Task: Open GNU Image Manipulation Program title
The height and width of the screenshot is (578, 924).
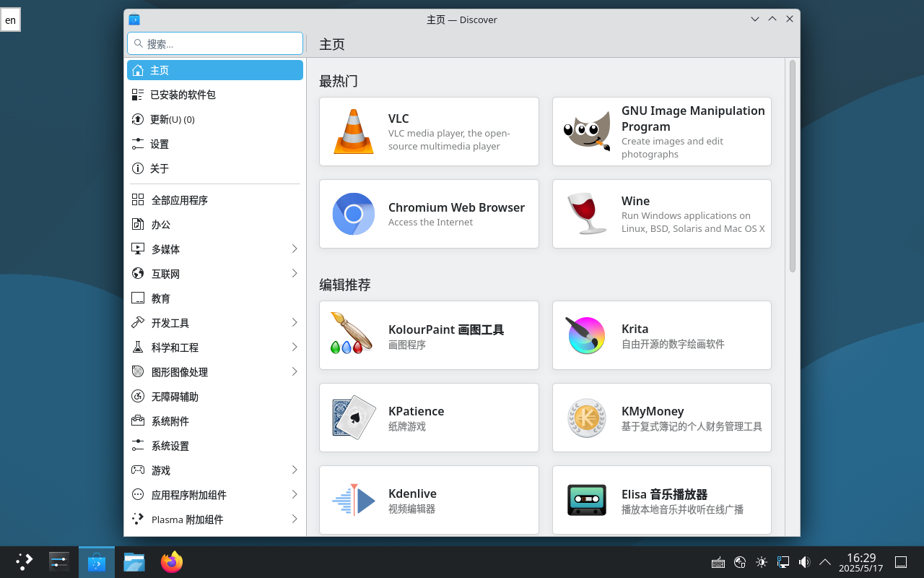Action: click(x=693, y=118)
